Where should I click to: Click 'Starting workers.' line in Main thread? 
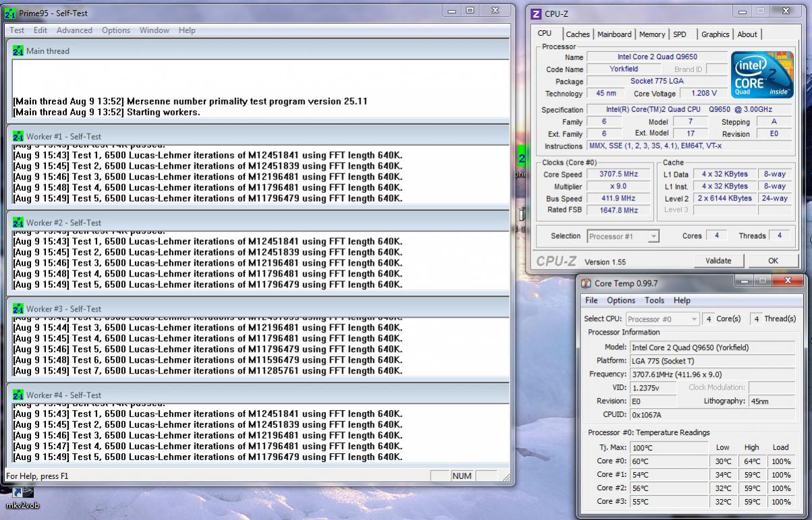(x=107, y=112)
